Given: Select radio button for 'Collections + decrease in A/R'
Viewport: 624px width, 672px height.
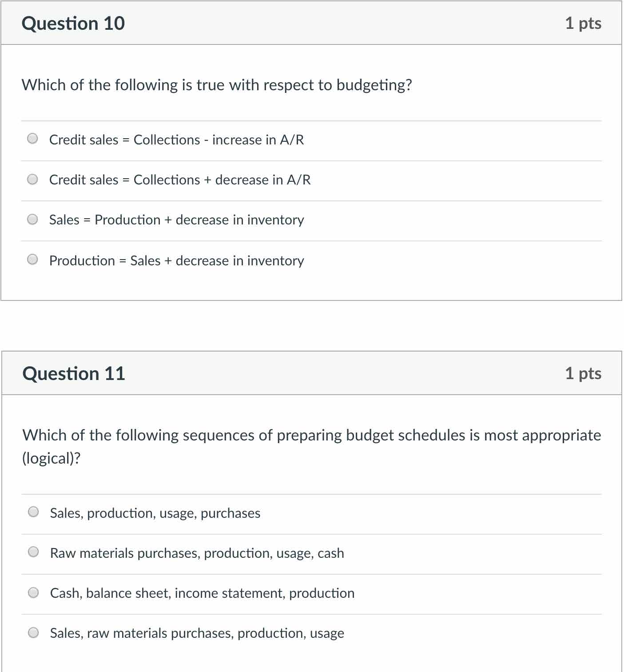Looking at the screenshot, I should tap(32, 179).
